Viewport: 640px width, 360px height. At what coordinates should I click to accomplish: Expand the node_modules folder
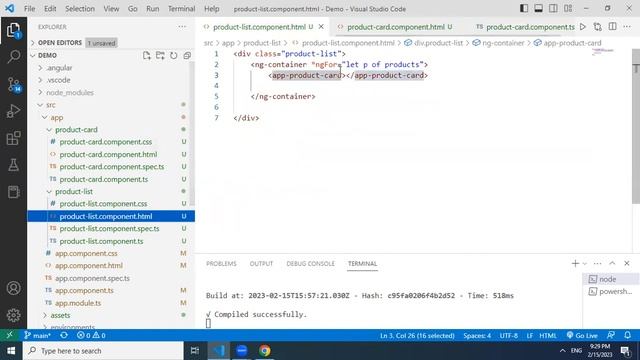tap(70, 93)
